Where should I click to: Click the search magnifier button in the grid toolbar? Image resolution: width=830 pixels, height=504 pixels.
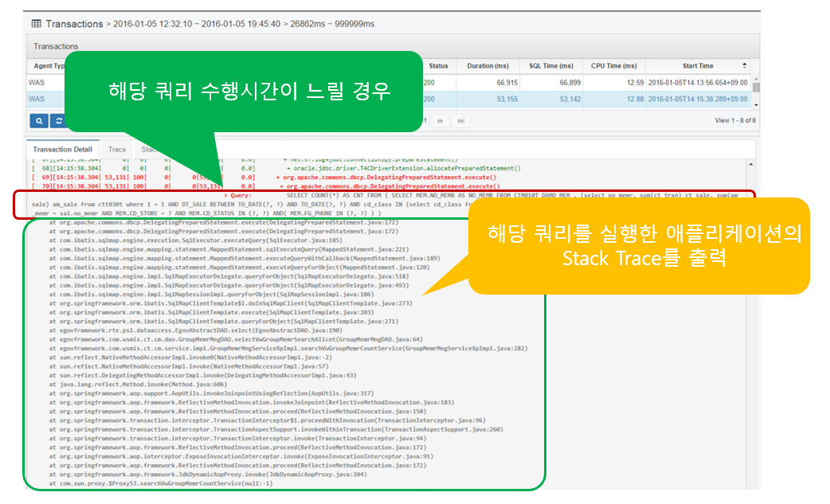38,120
